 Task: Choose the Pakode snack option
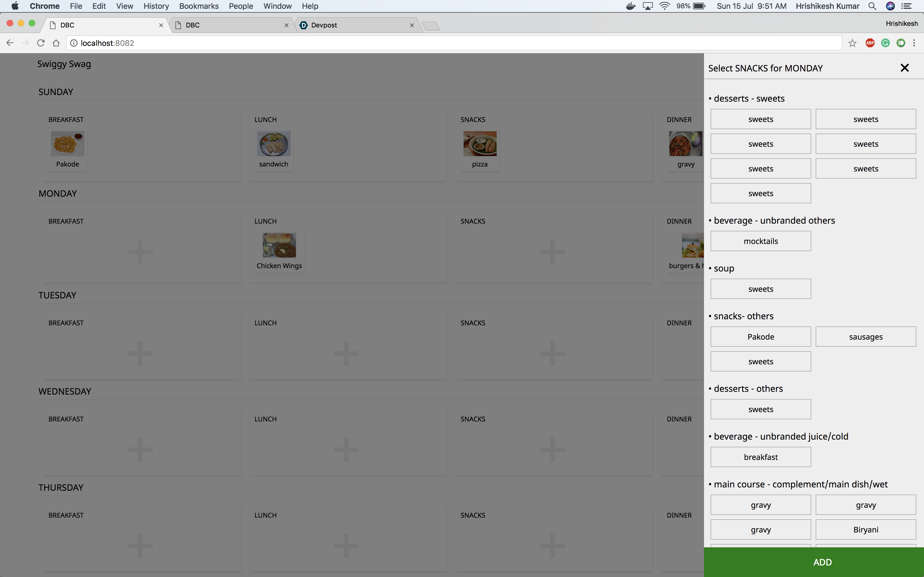(x=760, y=337)
